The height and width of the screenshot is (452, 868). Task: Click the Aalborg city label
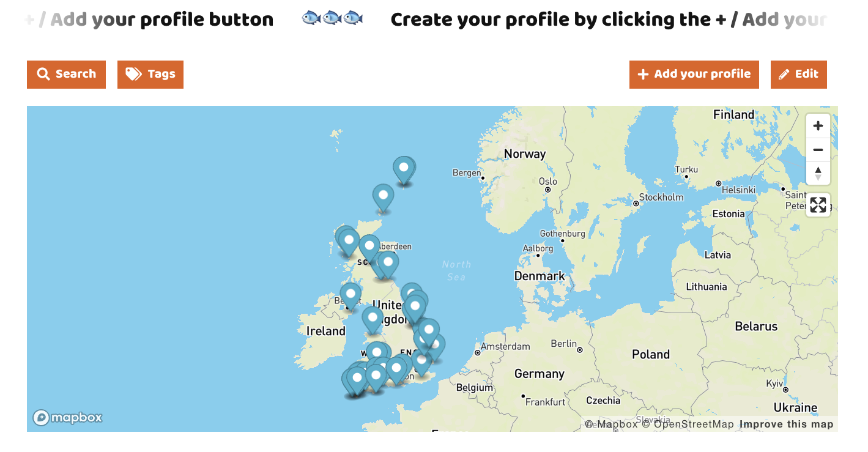(x=538, y=249)
